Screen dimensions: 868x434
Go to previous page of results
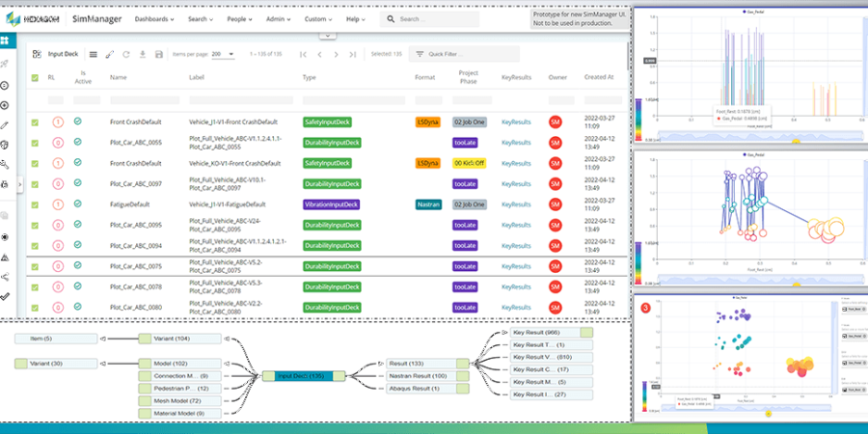319,54
